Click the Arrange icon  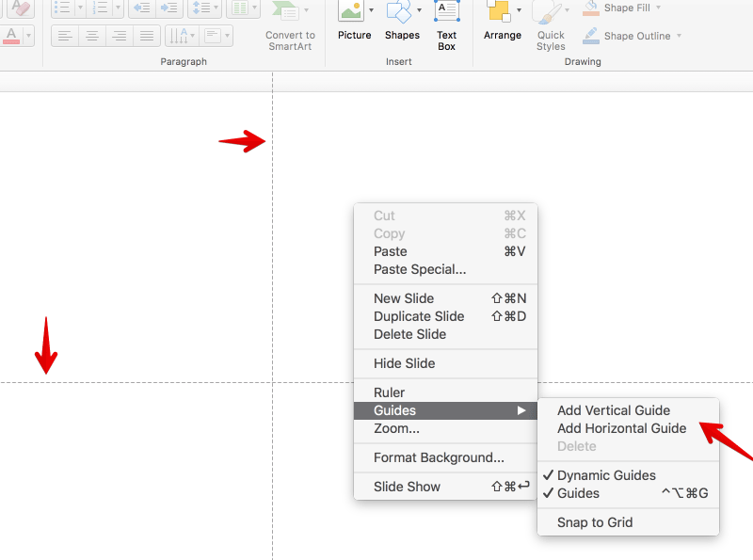tap(498, 13)
